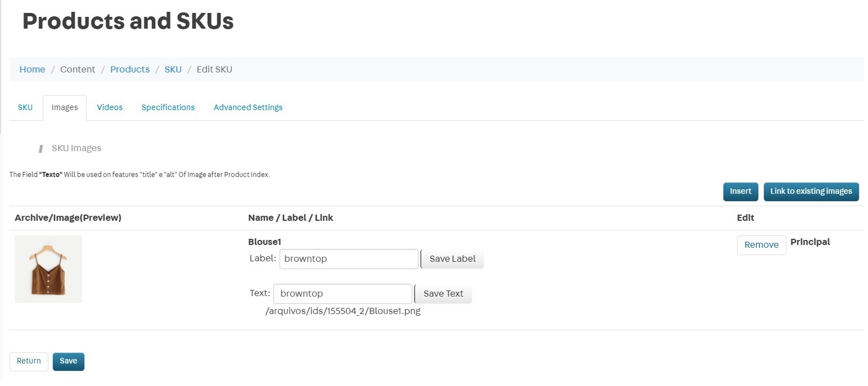Switch to the SKU tab
Image resolution: width=868 pixels, height=386 pixels.
tap(25, 107)
